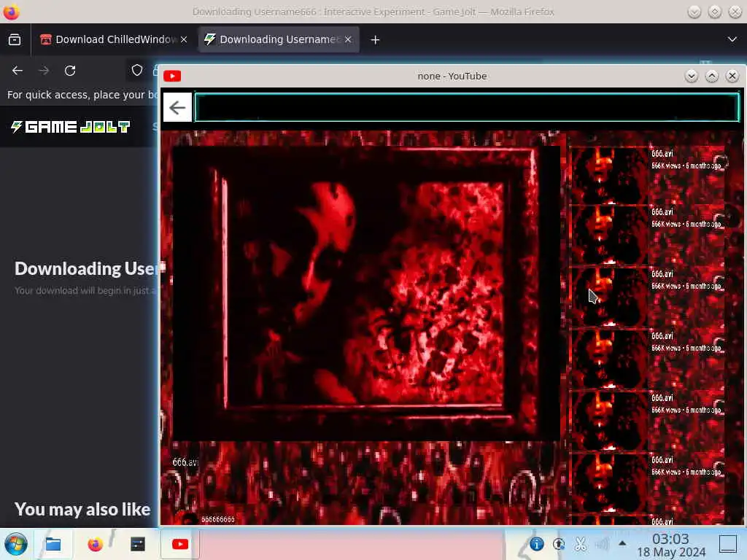Minimize the Mozilla Firefox window
Viewport: 747px width, 560px height.
(694, 12)
